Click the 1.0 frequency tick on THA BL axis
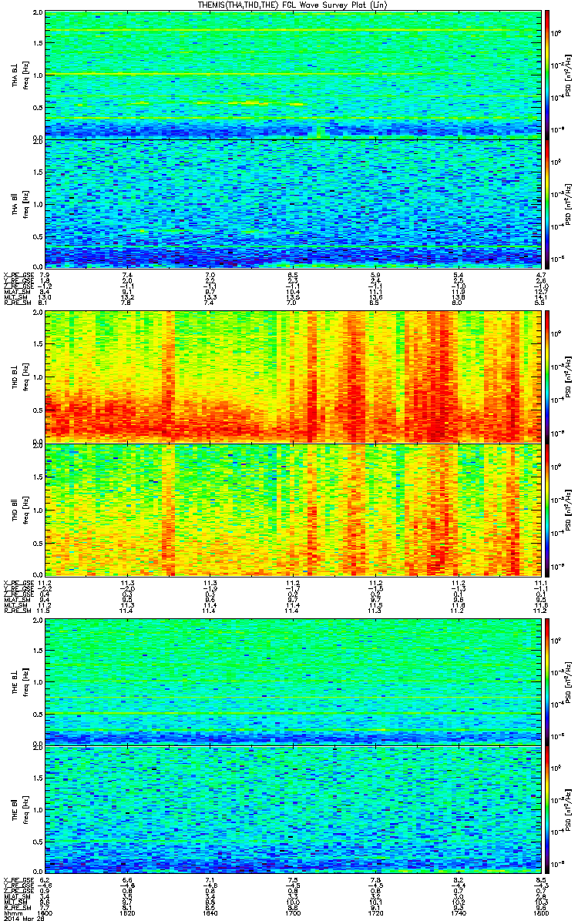 pyautogui.click(x=38, y=75)
